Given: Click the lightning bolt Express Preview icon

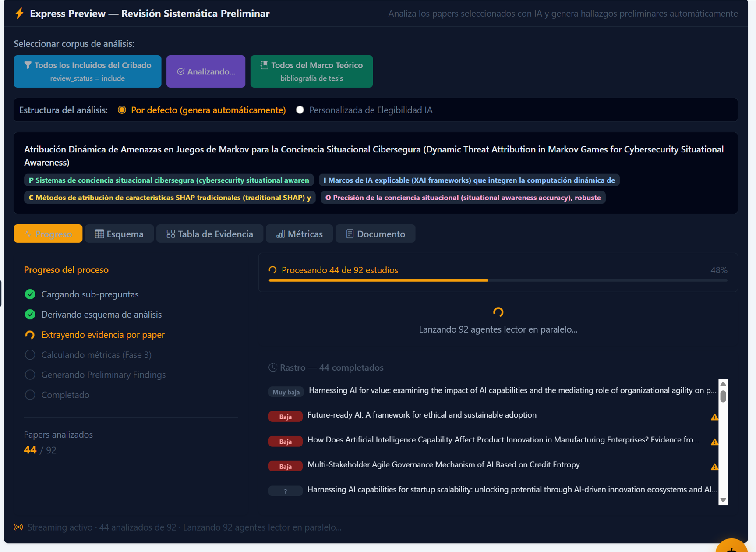Looking at the screenshot, I should (x=19, y=13).
